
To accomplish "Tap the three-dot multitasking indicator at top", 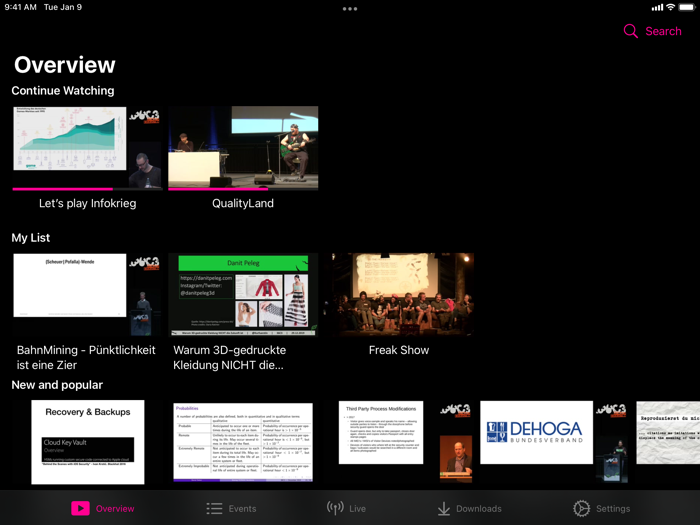I will click(x=350, y=8).
